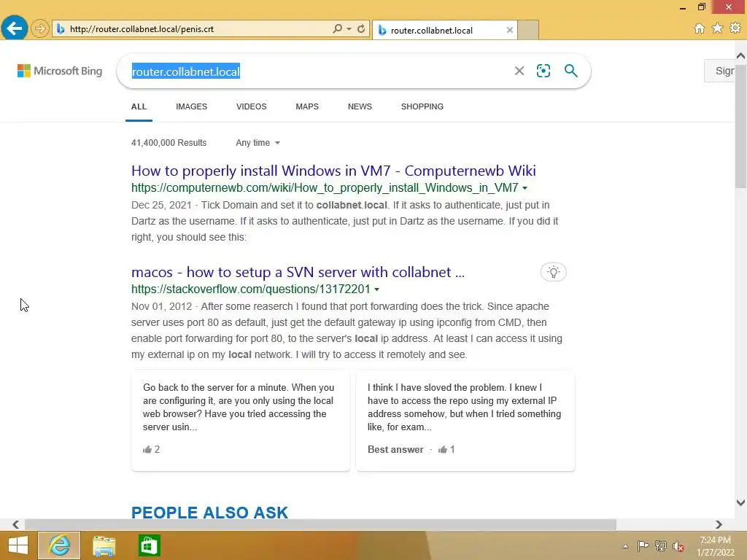
Task: Click the Microsoft Bing logo
Action: [x=60, y=71]
